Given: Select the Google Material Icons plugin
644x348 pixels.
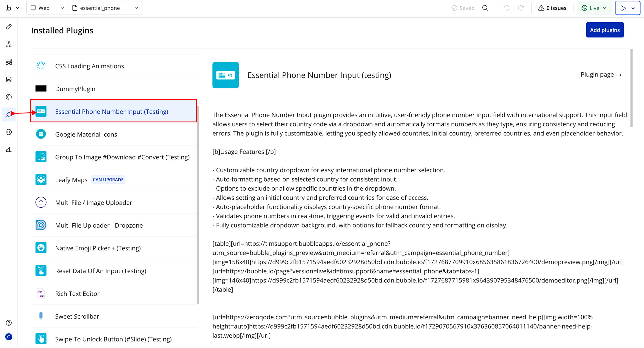Looking at the screenshot, I should tap(86, 134).
